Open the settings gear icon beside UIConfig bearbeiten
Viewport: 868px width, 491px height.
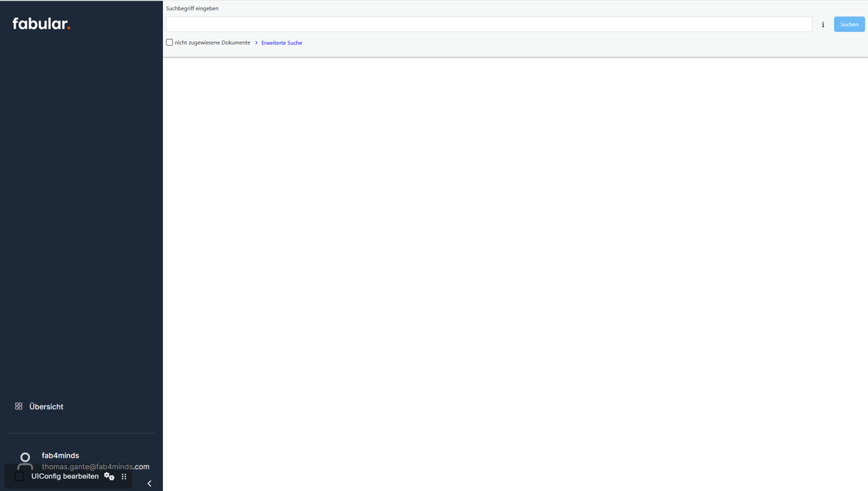(109, 476)
